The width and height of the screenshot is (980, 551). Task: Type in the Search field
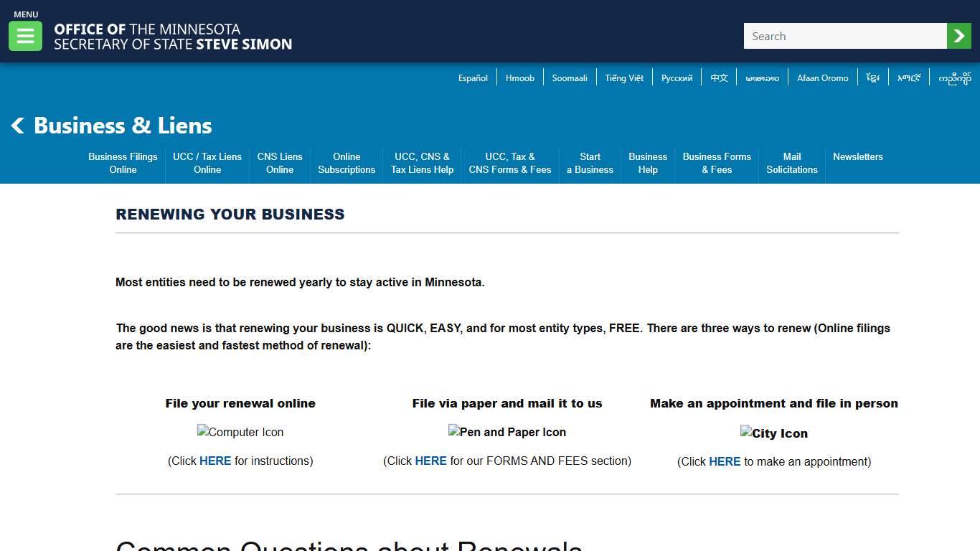coord(844,36)
